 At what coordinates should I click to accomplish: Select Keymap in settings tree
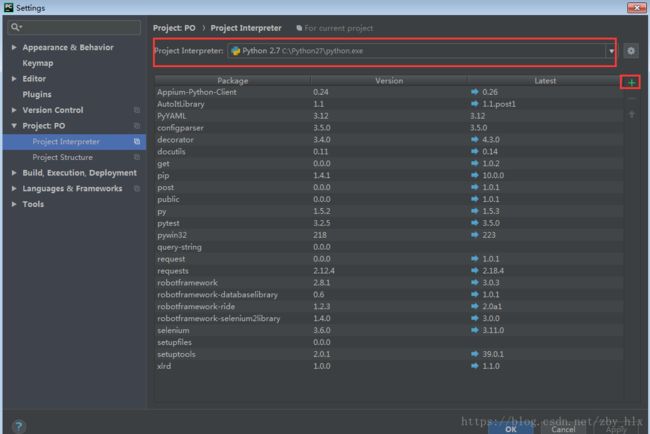point(38,63)
